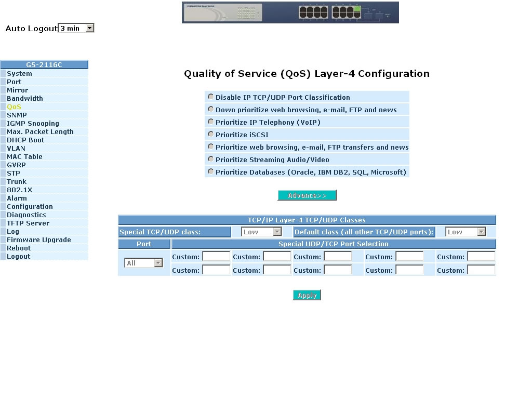Navigate to IGMP Snooping settings

pyautogui.click(x=33, y=124)
